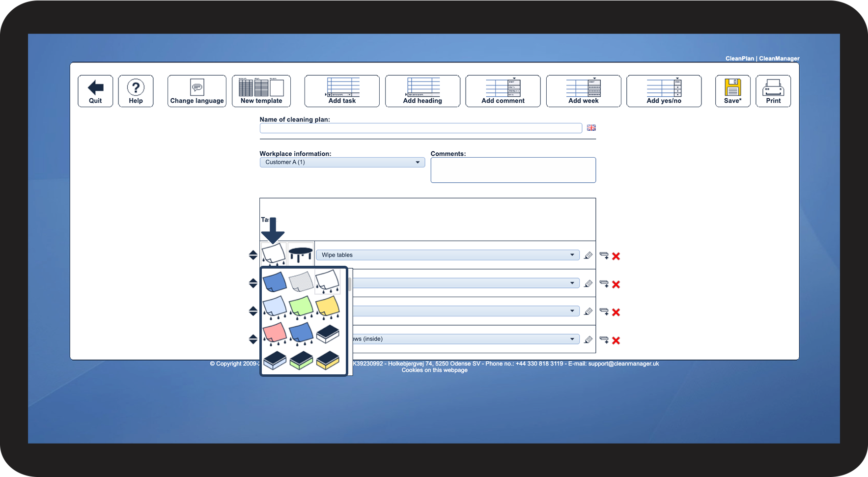Screen dimensions: 868x477
Task: Insert a row after the Wipe tables task
Action: tap(604, 255)
